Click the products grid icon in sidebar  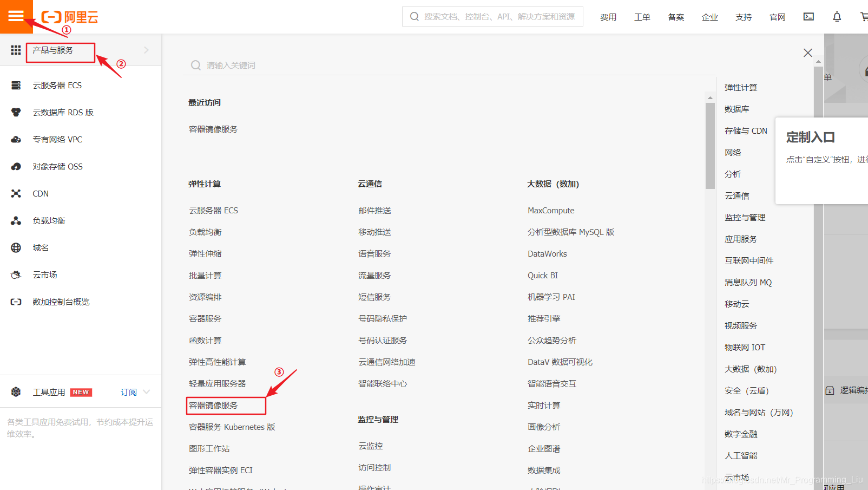[x=16, y=50]
